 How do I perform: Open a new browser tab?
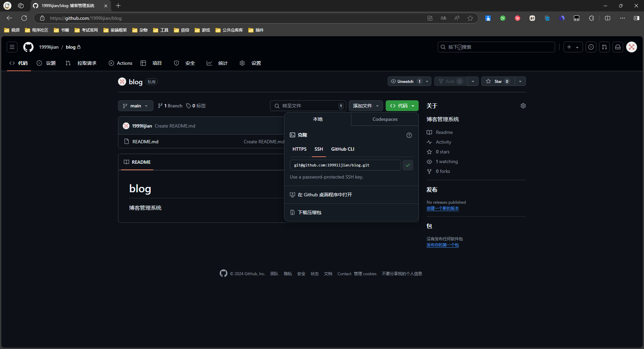[x=118, y=6]
